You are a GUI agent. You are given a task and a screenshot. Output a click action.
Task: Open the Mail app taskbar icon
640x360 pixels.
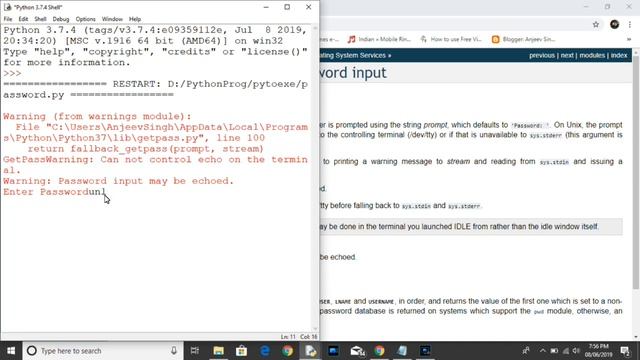(x=357, y=351)
